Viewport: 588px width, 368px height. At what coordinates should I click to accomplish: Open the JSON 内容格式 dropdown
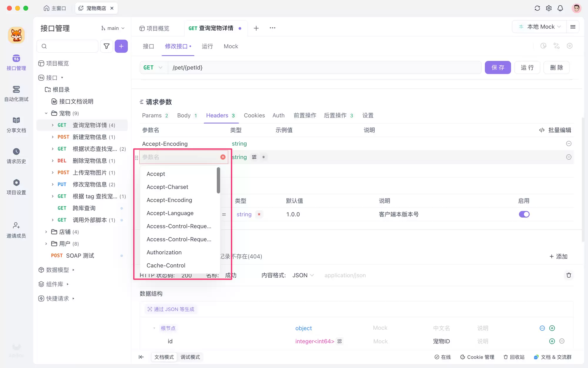pos(303,275)
